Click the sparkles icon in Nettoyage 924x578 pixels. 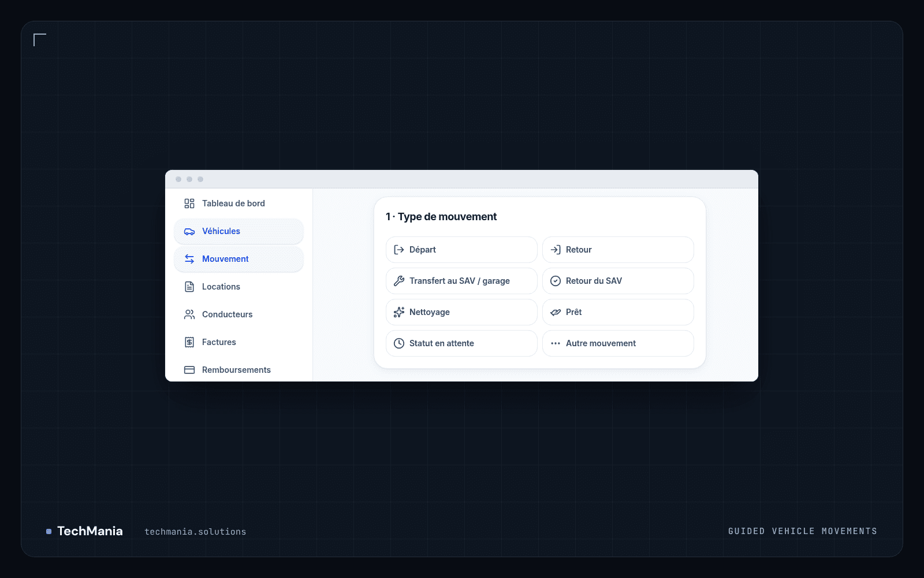click(x=399, y=312)
